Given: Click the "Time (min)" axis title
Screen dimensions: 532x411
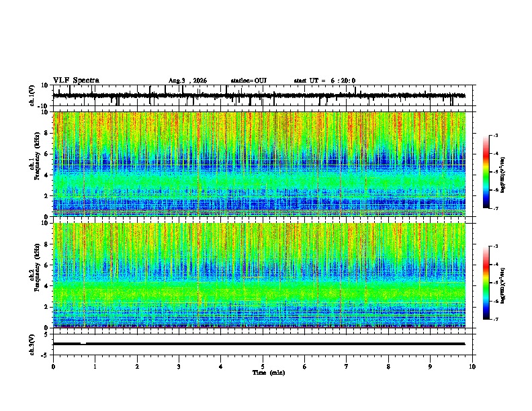Looking at the screenshot, I should coord(269,373).
